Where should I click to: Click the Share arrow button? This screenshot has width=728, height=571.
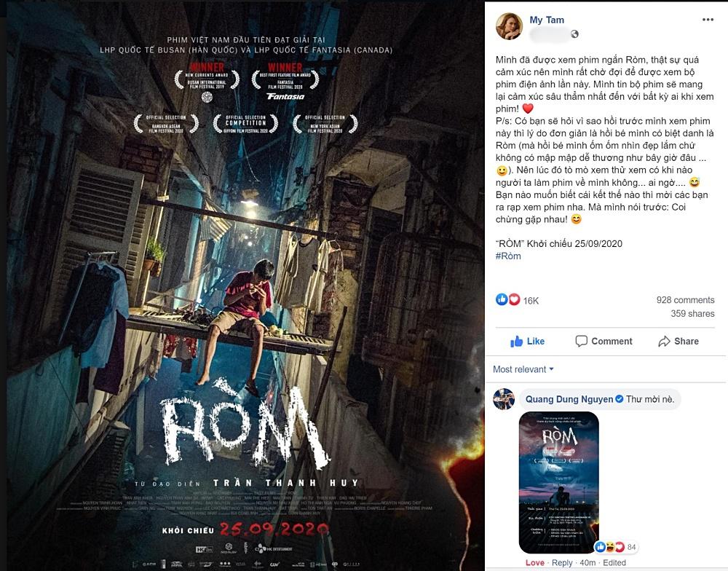(678, 342)
